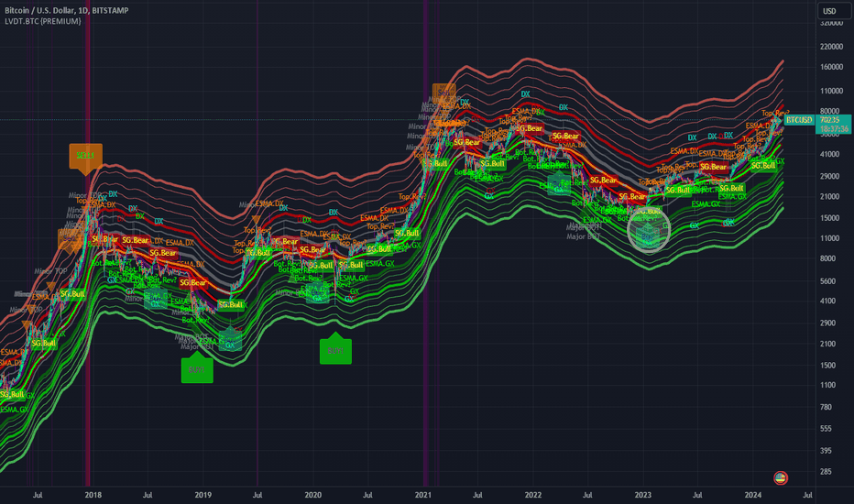Click the 11000 price scale level
Viewport: 854px width, 504px height.
tap(829, 238)
